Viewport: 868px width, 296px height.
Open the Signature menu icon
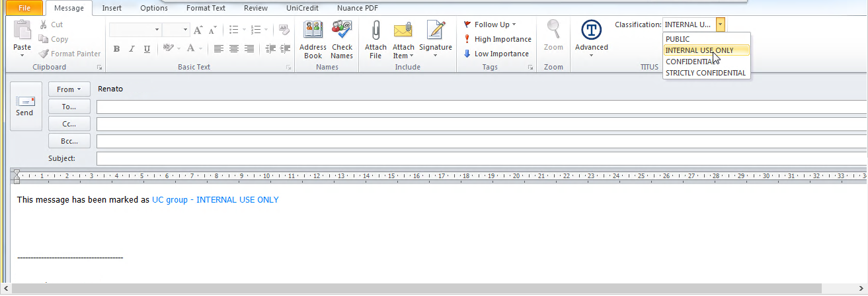pos(436,31)
